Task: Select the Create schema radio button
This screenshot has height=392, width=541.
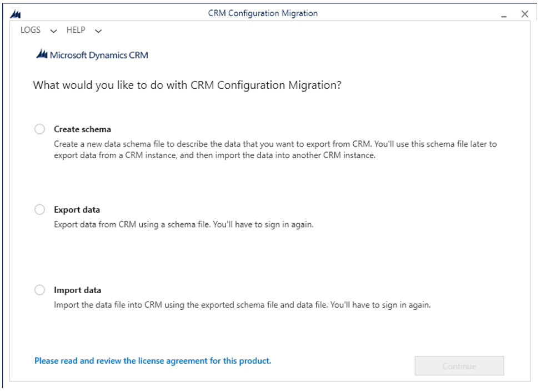Action: pyautogui.click(x=39, y=129)
